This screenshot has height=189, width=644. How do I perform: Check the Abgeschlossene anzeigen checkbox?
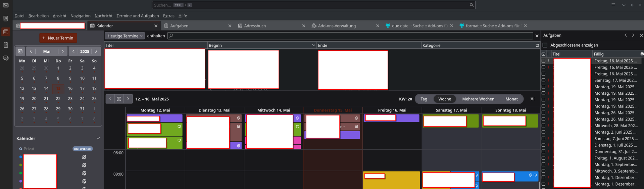545,45
